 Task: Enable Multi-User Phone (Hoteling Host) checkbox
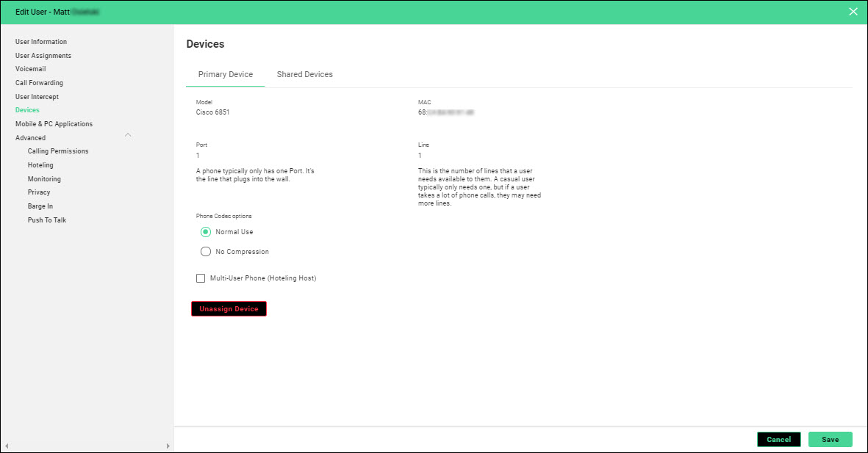(x=201, y=278)
